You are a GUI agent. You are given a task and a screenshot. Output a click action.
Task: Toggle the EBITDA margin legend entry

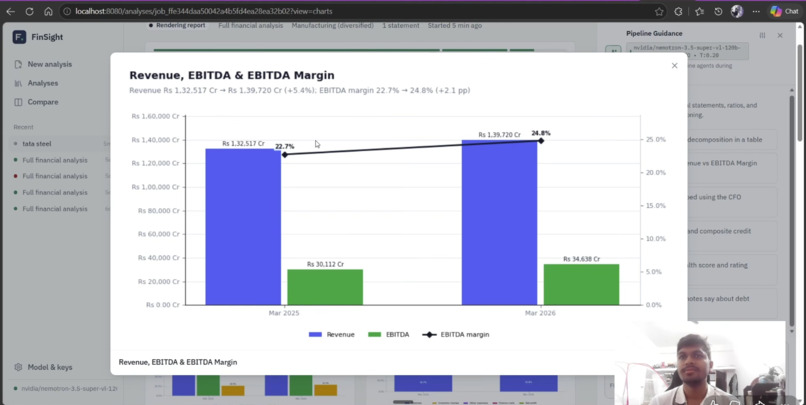(455, 335)
